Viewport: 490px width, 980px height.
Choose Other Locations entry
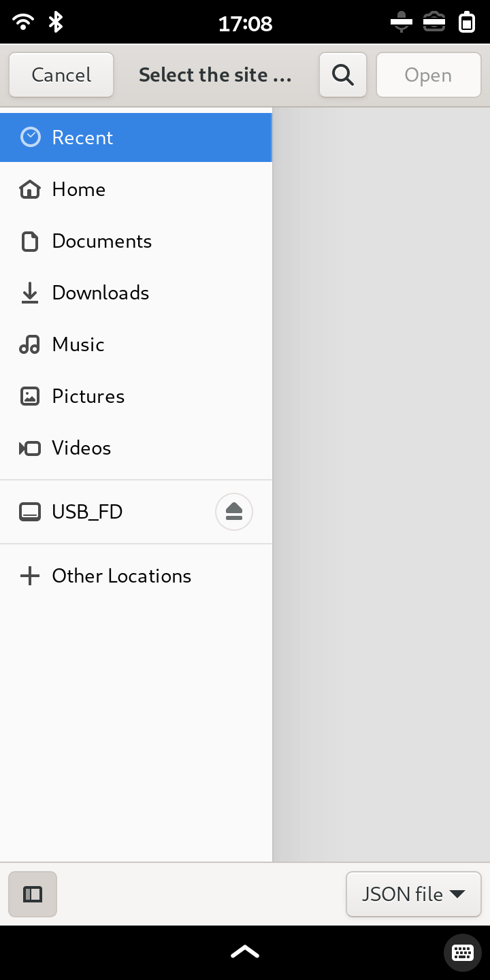point(136,576)
